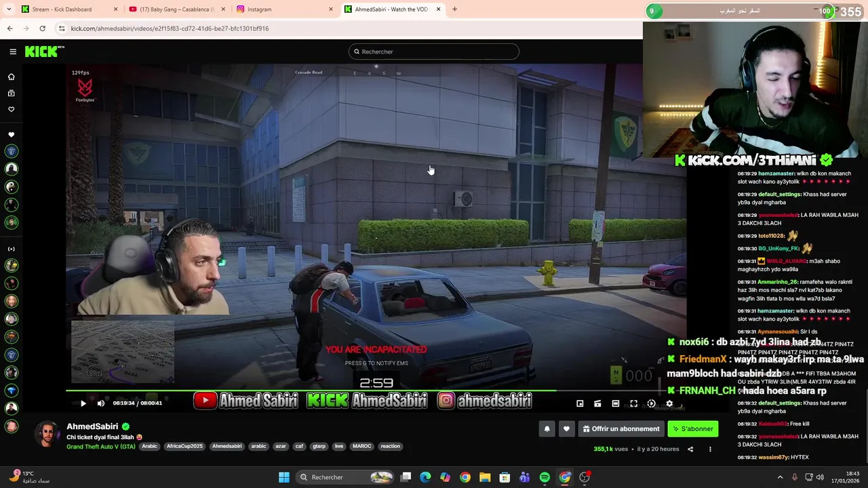Screen dimensions: 868x488
Task: Switch to the Instagram tab
Action: 285,9
